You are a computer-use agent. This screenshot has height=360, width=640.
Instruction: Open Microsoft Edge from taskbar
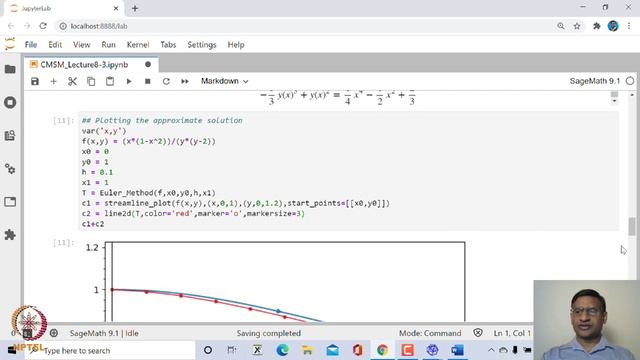(x=282, y=350)
